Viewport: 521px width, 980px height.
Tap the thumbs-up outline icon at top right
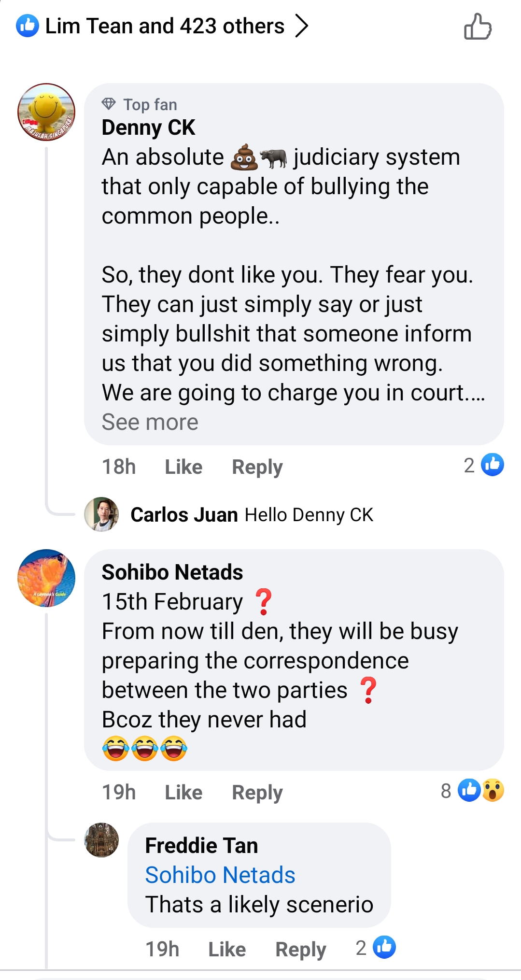pyautogui.click(x=478, y=26)
